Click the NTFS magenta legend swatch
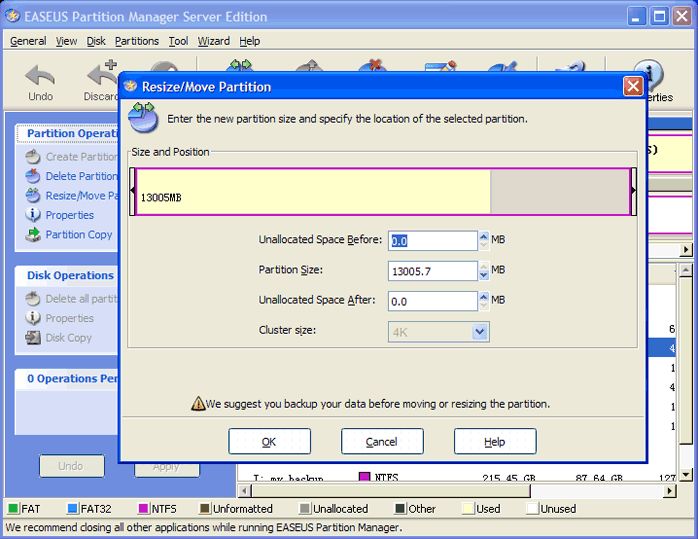 (x=143, y=508)
